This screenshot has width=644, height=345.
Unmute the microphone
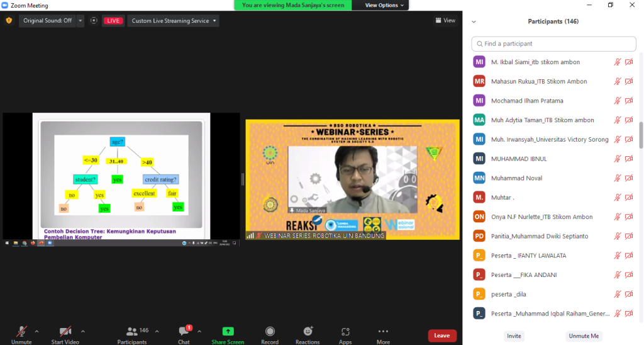[x=21, y=332]
